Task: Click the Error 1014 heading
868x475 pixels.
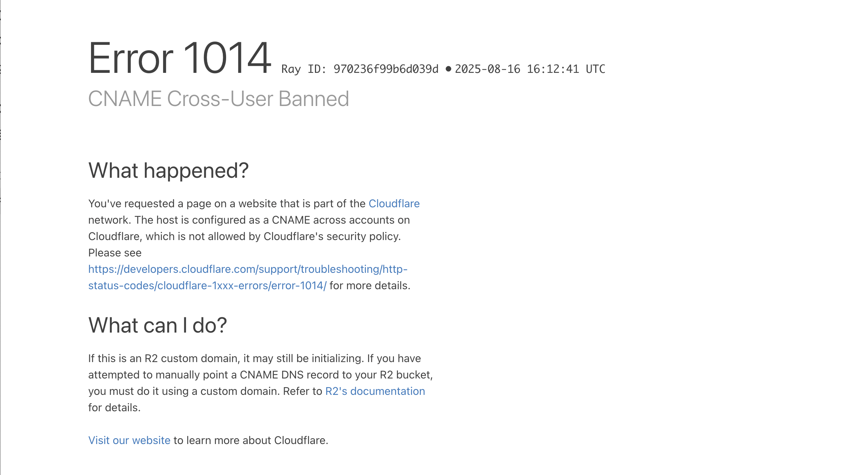Action: 180,58
